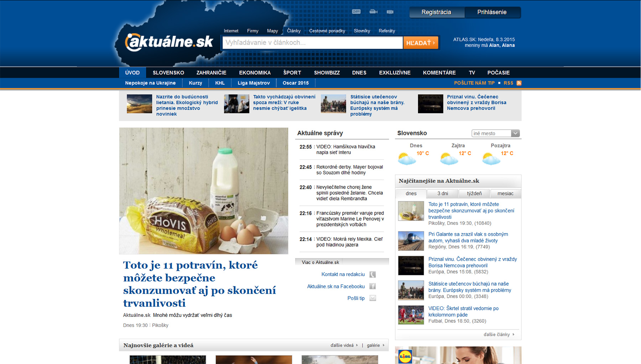This screenshot has height=364, width=641.
Task: Click the Aktuálne.sk logo
Action: click(x=169, y=42)
